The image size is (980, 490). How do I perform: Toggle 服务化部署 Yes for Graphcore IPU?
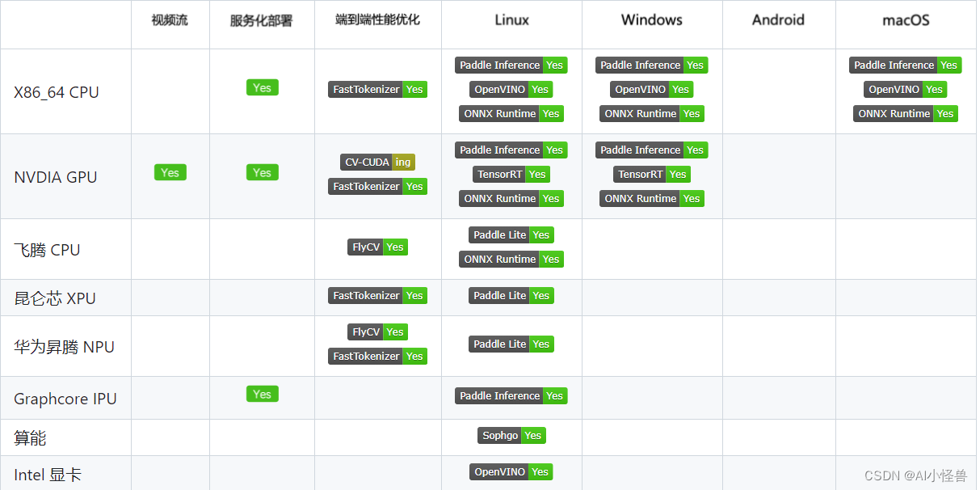(262, 394)
